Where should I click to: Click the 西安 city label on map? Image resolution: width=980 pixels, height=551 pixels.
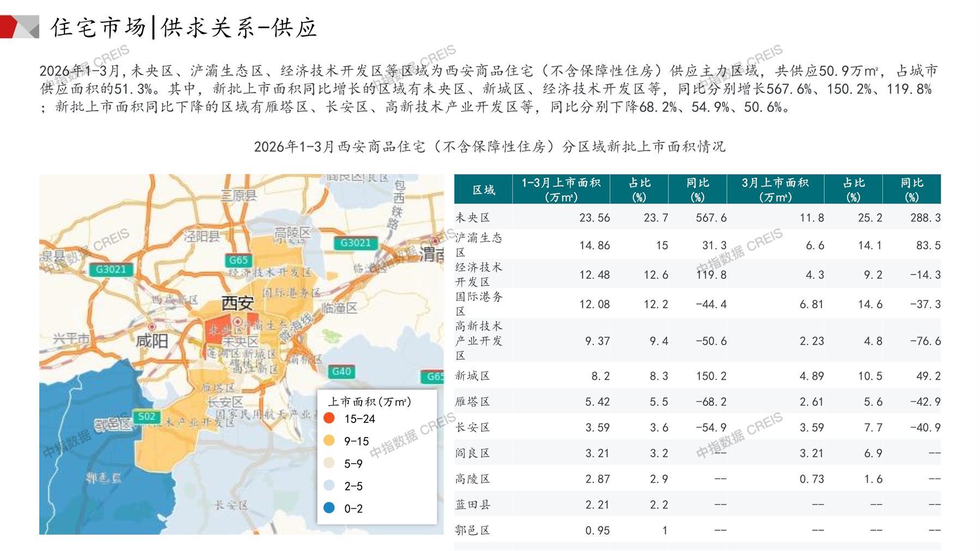[x=237, y=303]
